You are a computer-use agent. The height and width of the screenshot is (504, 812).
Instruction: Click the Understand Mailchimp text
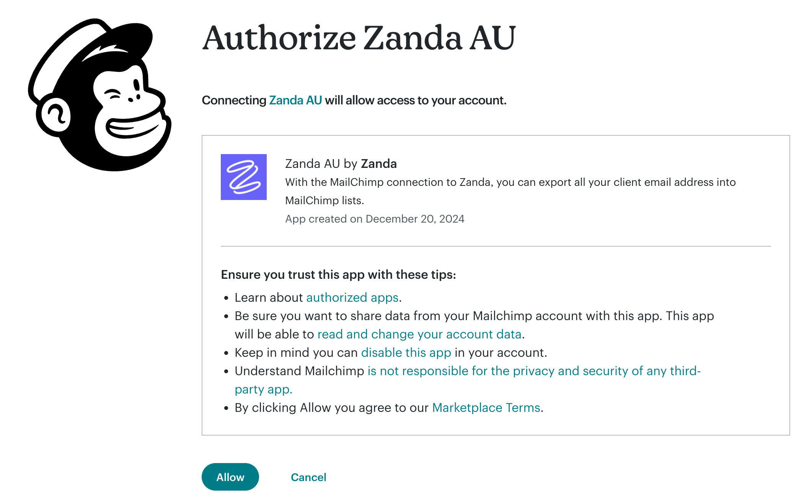299,371
